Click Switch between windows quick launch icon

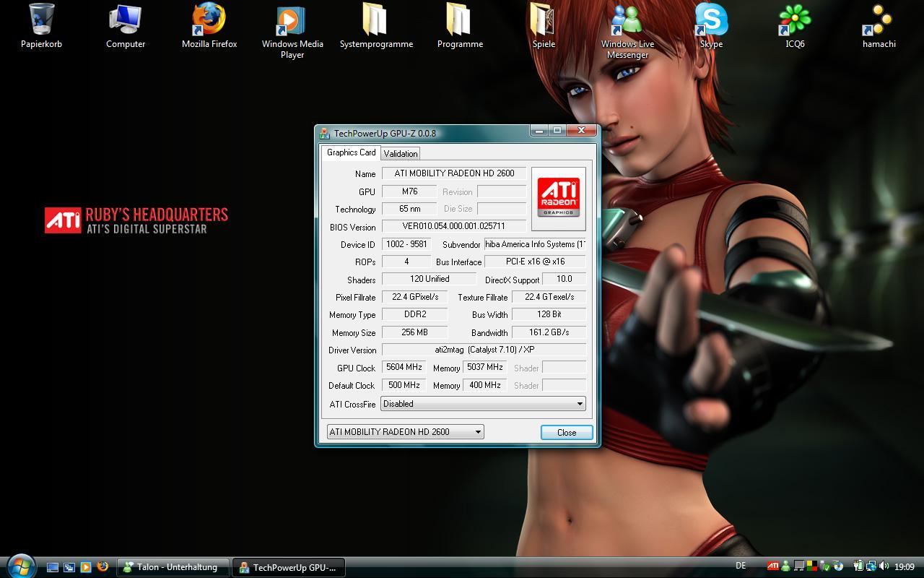[x=69, y=567]
